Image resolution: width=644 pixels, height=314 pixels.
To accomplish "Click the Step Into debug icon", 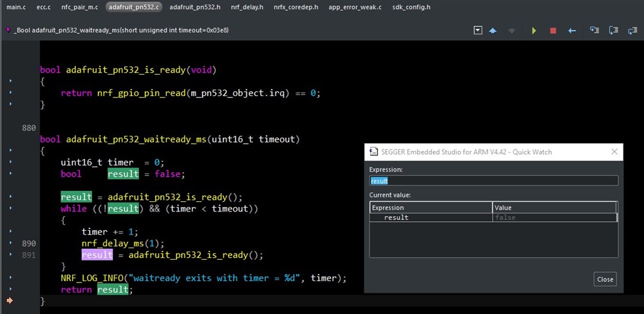I will [594, 30].
